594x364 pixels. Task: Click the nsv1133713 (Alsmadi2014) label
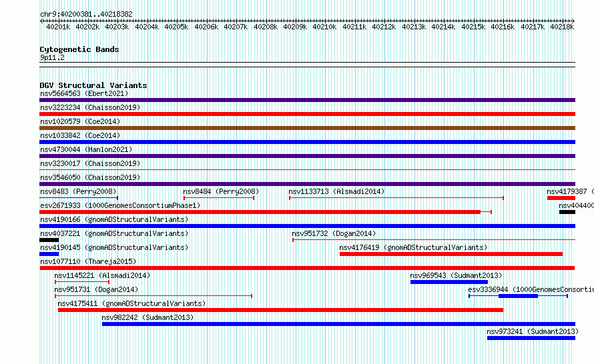pos(336,191)
